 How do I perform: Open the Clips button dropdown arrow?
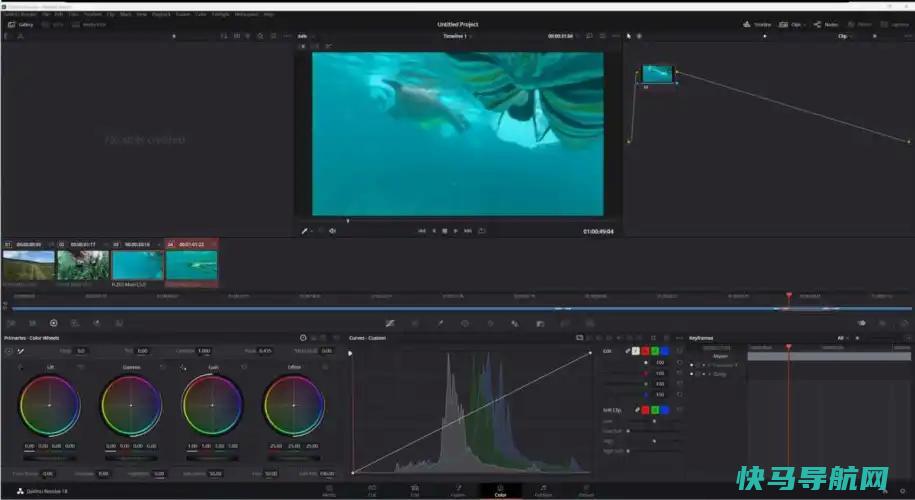coord(805,25)
